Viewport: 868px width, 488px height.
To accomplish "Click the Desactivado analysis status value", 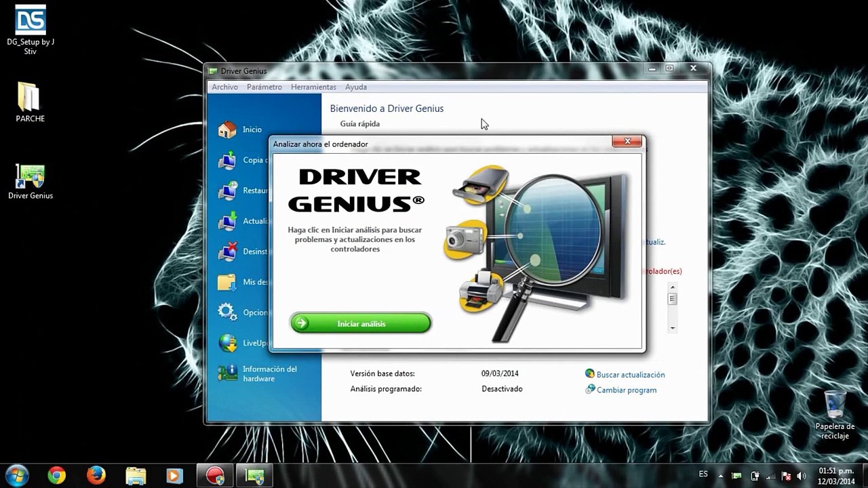I will coord(502,389).
